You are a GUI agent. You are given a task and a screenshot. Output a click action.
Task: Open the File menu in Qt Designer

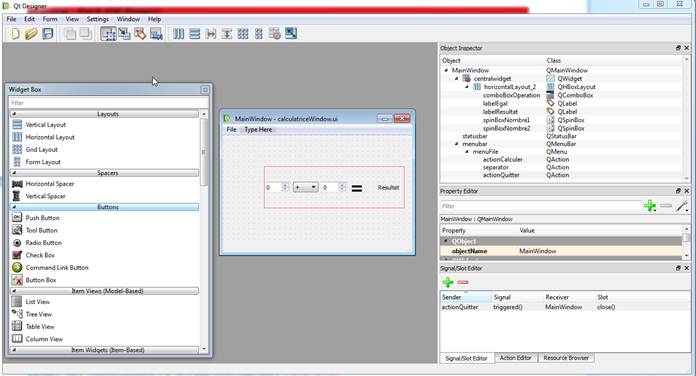coord(11,19)
